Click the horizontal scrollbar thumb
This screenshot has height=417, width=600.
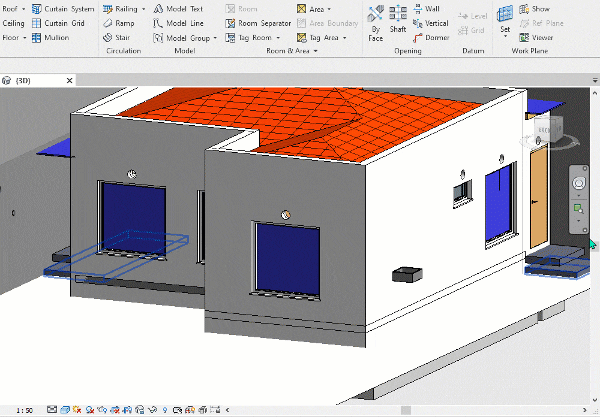tap(406, 410)
